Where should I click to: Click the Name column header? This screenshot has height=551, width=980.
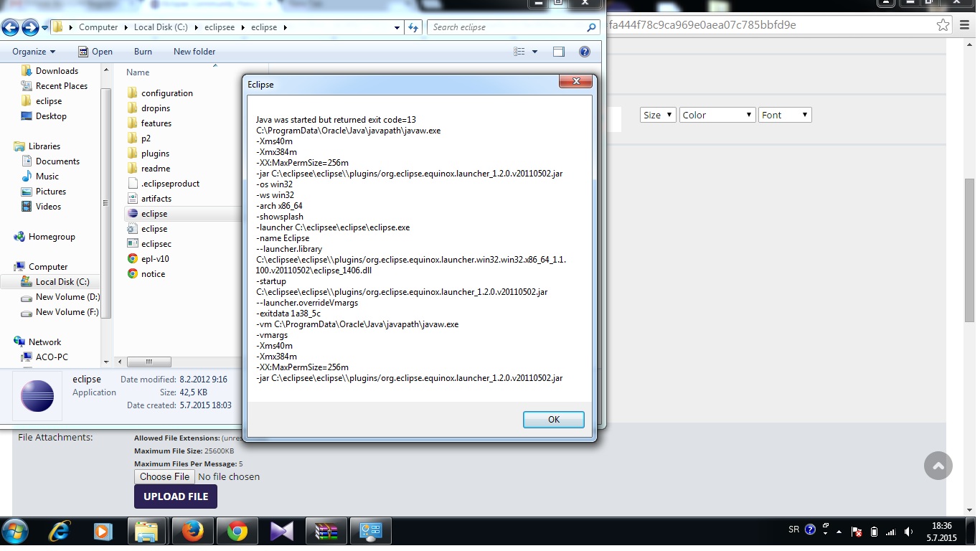click(x=138, y=72)
